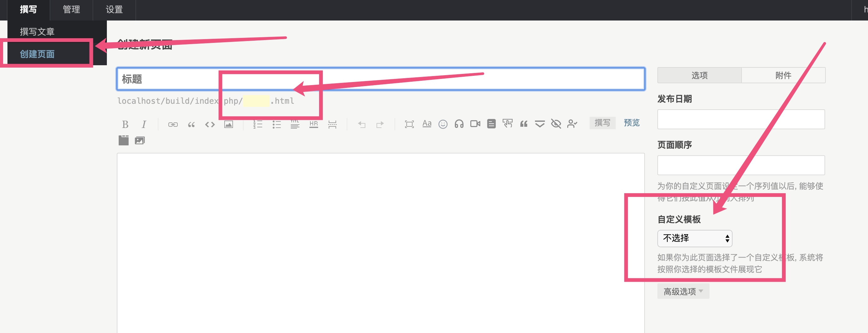Insert a horizontal rule with the HR icon
The image size is (868, 333).
tap(314, 124)
